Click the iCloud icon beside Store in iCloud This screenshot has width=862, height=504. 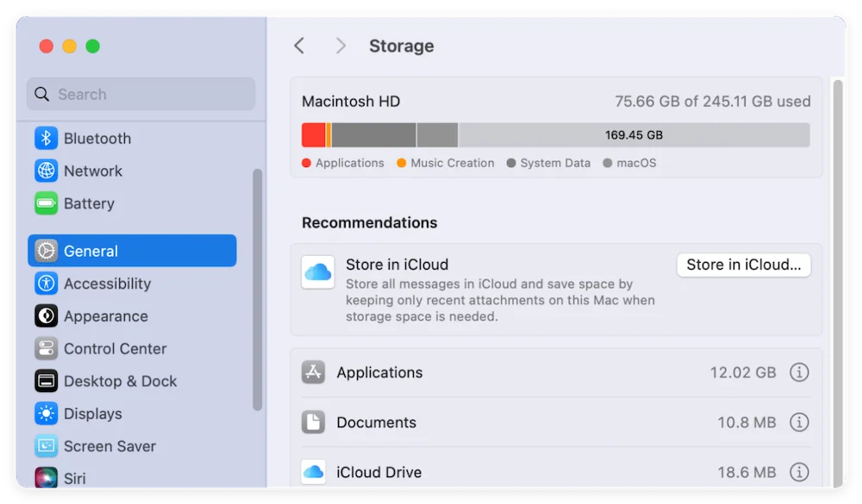coord(318,272)
